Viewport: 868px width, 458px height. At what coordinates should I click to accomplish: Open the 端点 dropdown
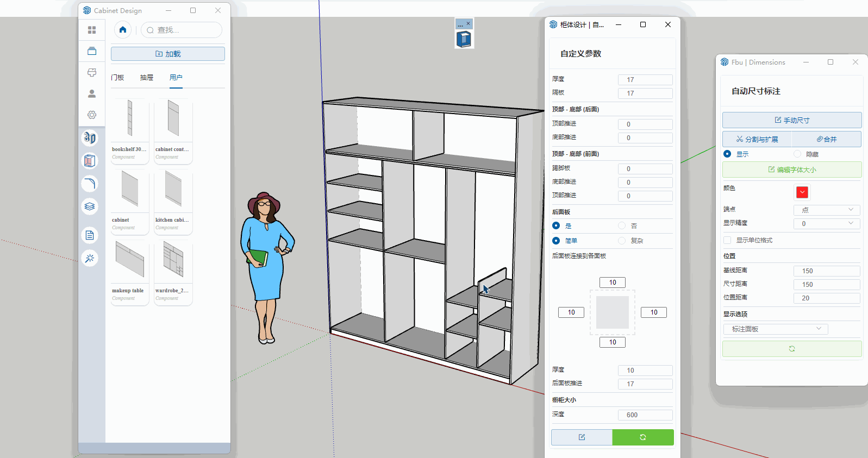(826, 210)
